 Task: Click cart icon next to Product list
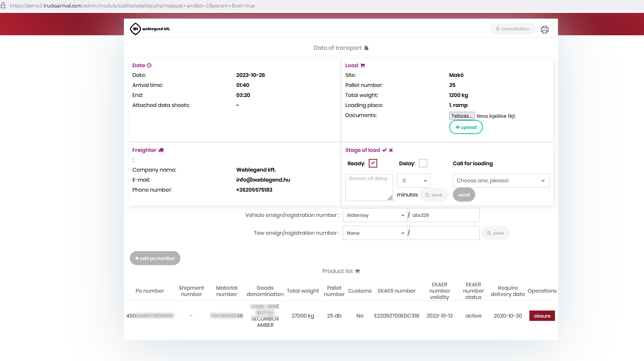357,271
